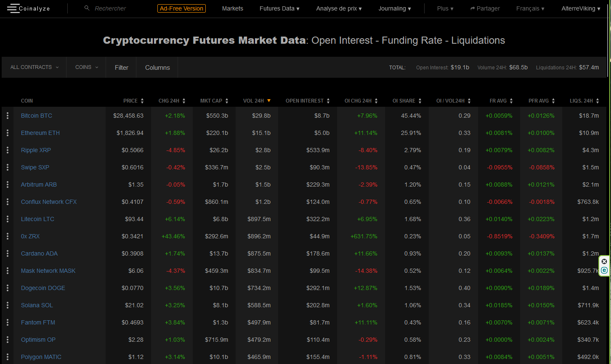The image size is (611, 364).
Task: Open the three-dot menu for Ripple XRP
Action: click(8, 150)
